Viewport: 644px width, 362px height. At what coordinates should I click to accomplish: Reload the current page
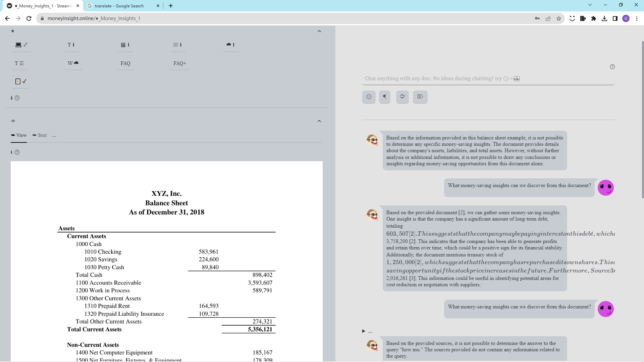(29, 18)
